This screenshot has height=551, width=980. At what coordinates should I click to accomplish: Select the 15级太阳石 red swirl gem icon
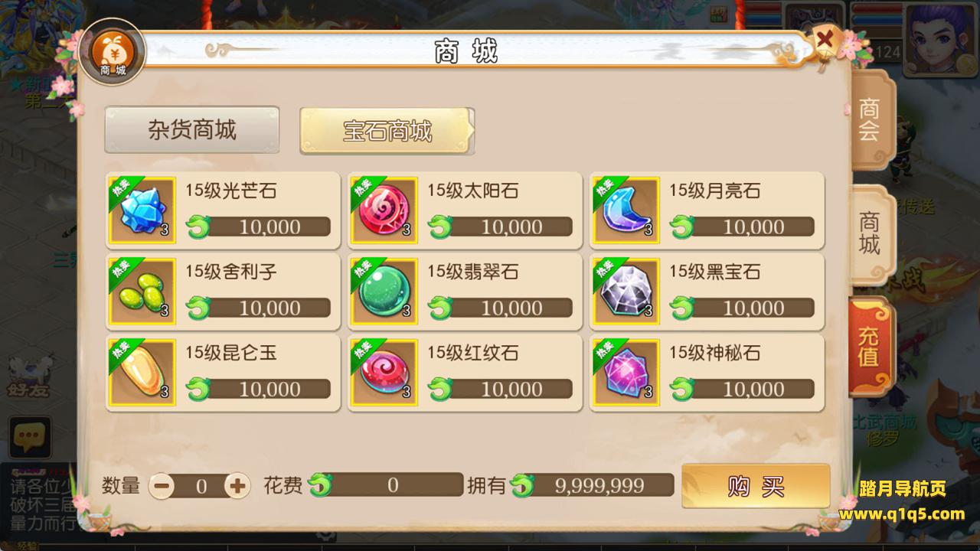[384, 208]
